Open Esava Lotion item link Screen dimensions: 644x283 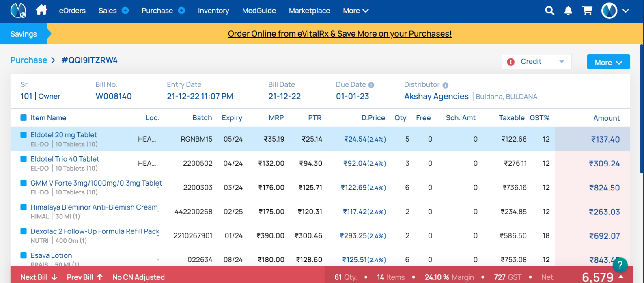point(51,255)
